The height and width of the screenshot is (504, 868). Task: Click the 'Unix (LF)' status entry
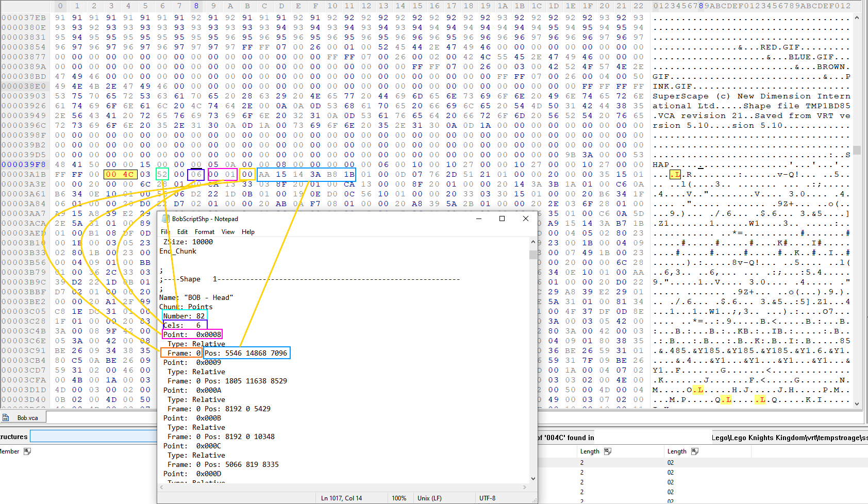(429, 498)
